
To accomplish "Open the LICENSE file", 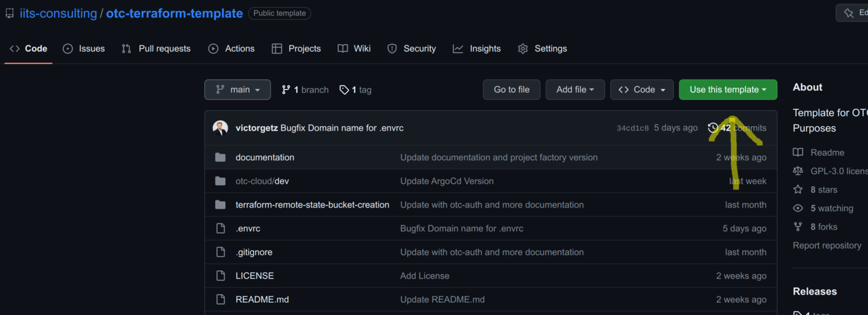I will click(x=255, y=276).
